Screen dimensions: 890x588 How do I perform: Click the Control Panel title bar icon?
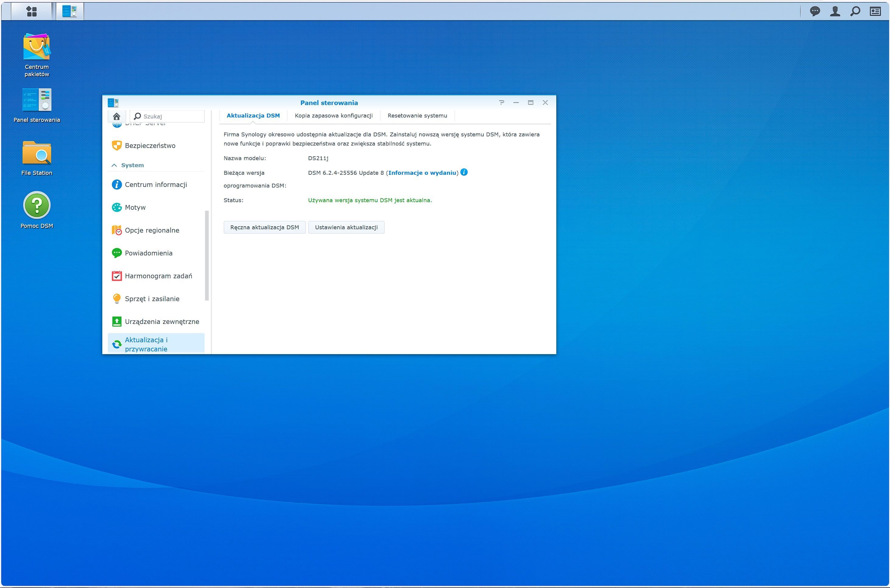coord(113,102)
